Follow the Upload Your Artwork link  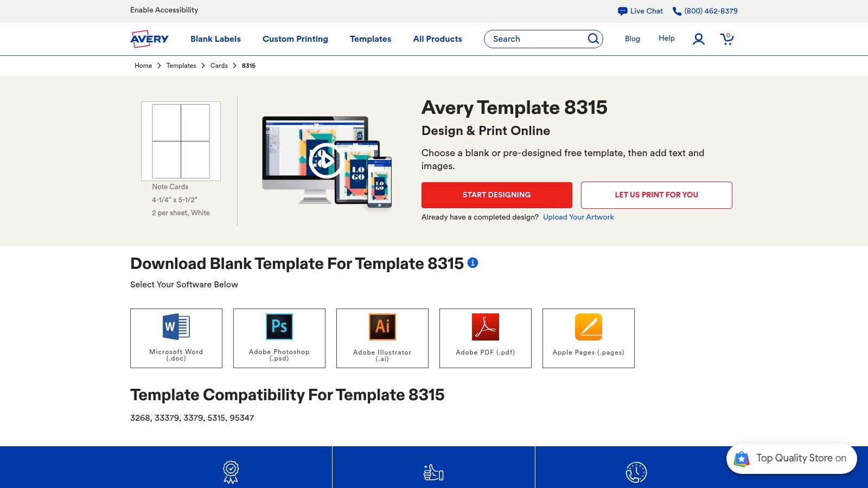(x=578, y=217)
